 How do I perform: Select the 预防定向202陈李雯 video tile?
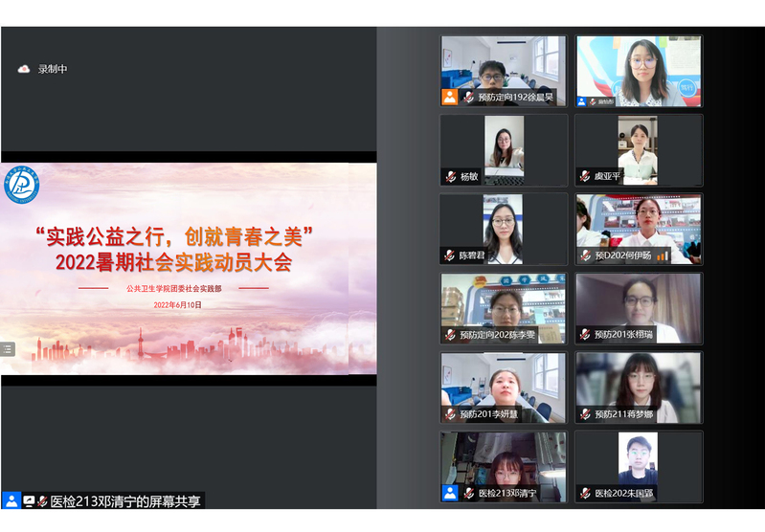click(504, 307)
